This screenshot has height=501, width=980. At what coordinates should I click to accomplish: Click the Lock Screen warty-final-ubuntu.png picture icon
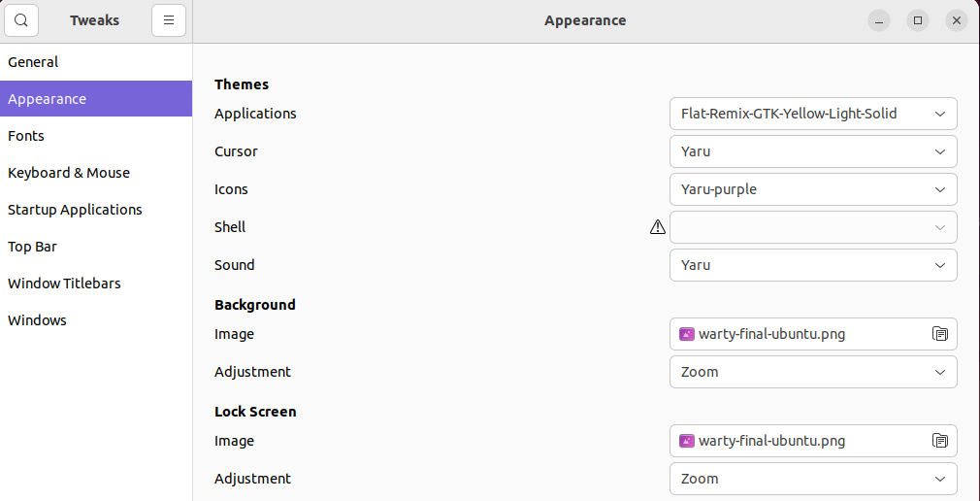click(x=687, y=441)
